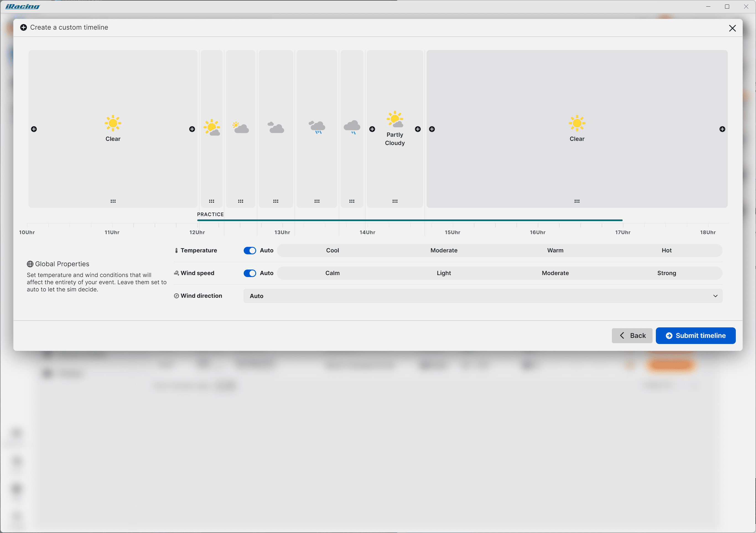Open Wind direction dropdown
The width and height of the screenshot is (756, 533).
tap(482, 296)
